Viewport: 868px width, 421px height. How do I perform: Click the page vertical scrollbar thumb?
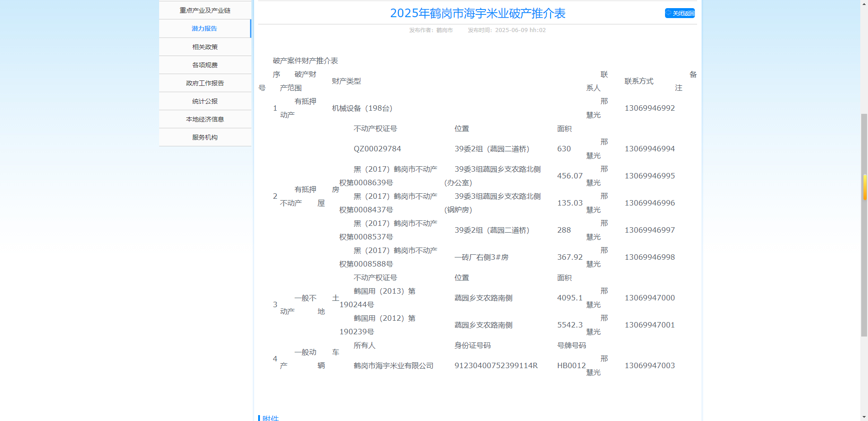click(864, 225)
